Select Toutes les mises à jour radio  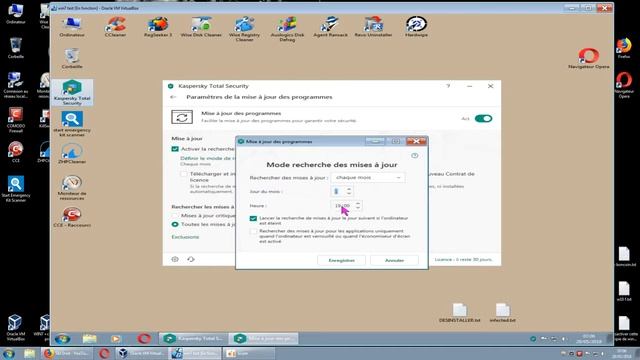pyautogui.click(x=175, y=224)
